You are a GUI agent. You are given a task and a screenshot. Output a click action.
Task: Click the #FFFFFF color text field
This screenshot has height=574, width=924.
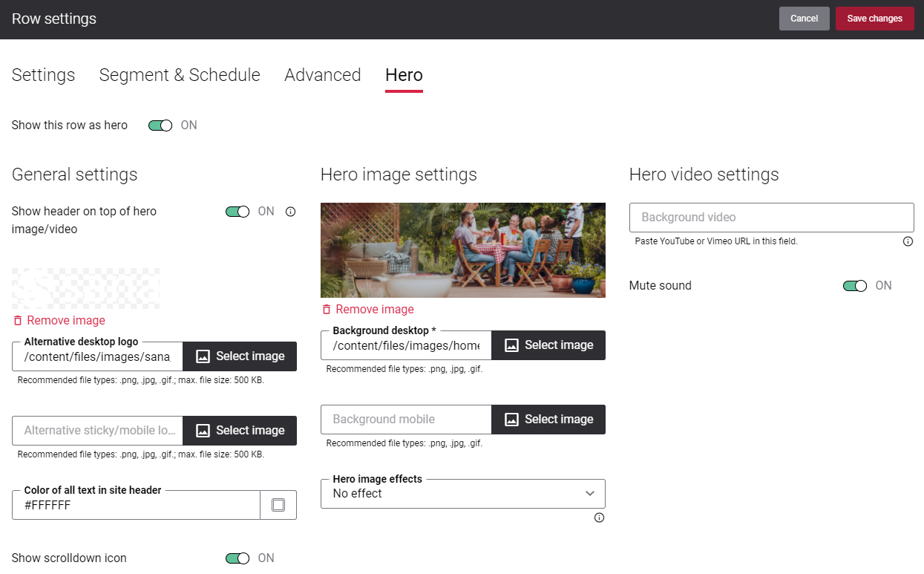(137, 505)
